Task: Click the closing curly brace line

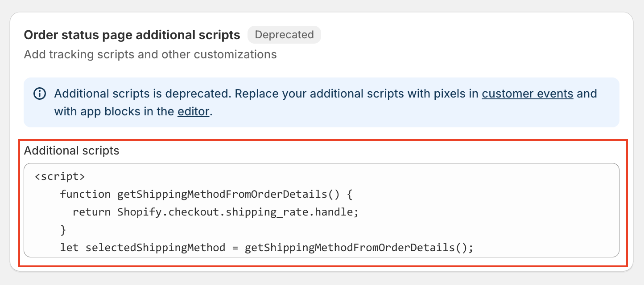Action: (63, 230)
